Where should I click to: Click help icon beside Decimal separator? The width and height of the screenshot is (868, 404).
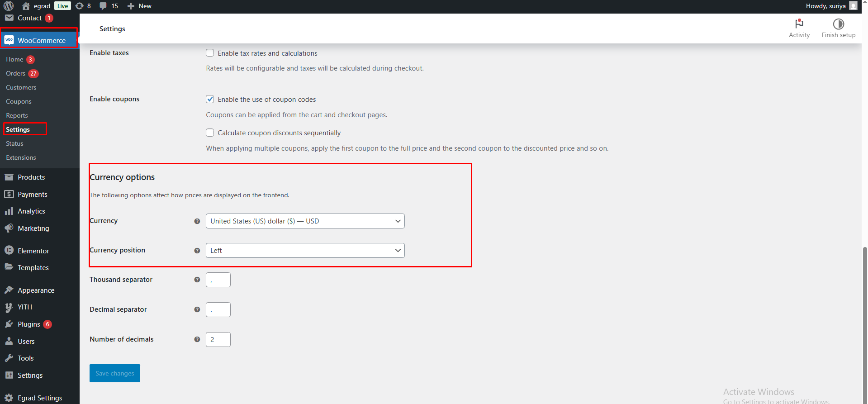tap(197, 309)
